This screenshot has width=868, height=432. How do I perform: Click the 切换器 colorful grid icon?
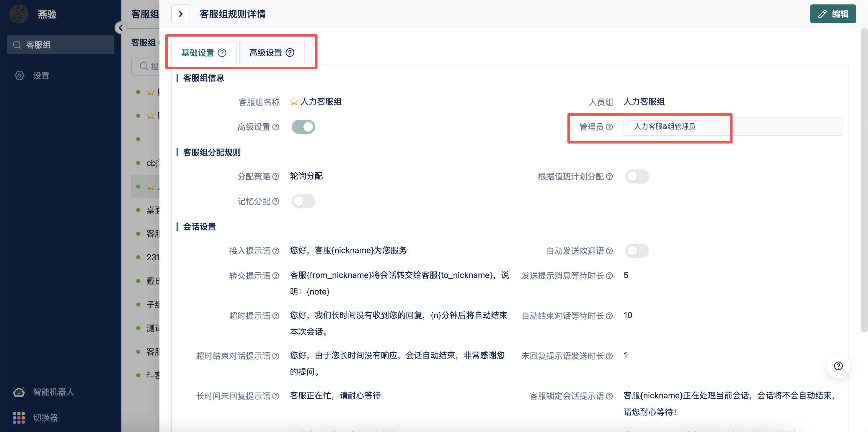tap(19, 418)
